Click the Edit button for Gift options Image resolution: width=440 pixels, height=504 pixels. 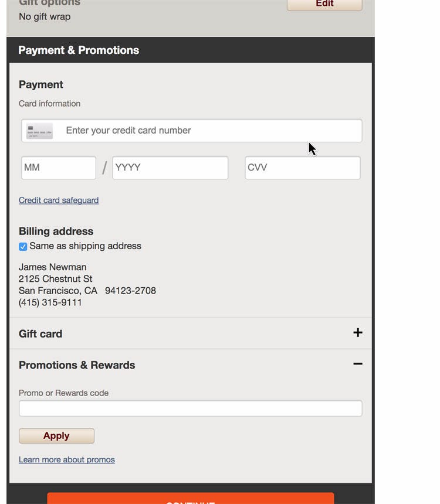[x=324, y=4]
